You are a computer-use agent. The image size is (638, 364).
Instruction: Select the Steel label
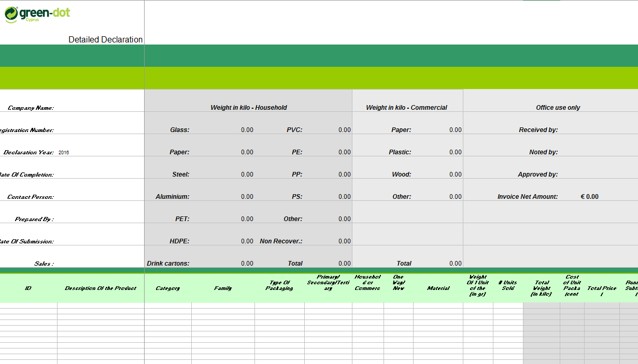point(181,174)
